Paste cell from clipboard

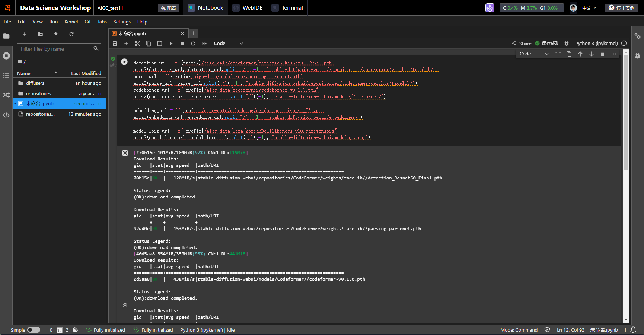click(160, 44)
